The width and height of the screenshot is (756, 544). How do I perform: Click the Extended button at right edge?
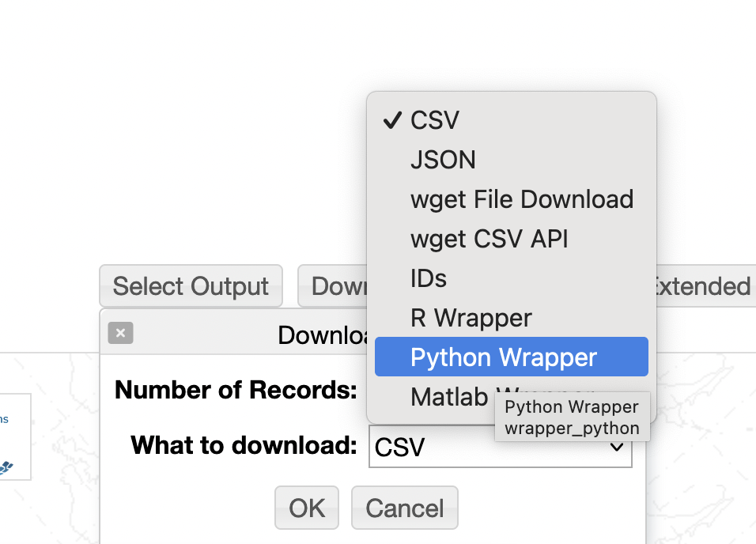coord(702,286)
